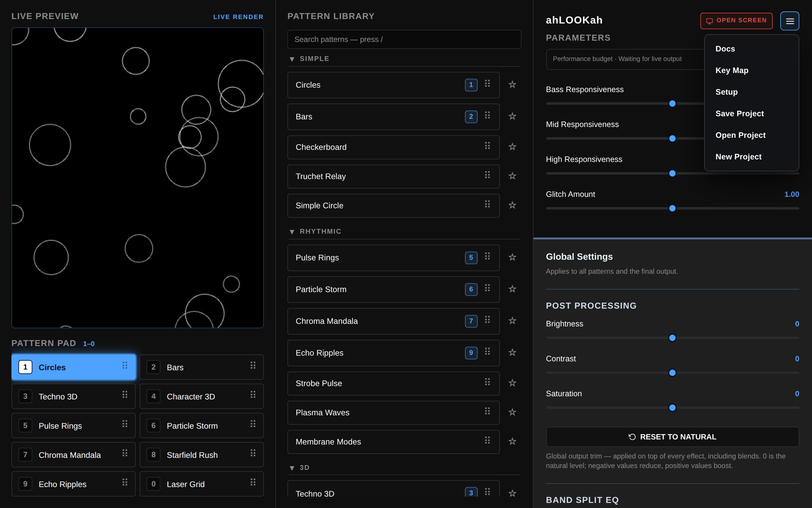The width and height of the screenshot is (812, 508).
Task: Click the OPEN SCREEN button
Action: click(x=736, y=21)
